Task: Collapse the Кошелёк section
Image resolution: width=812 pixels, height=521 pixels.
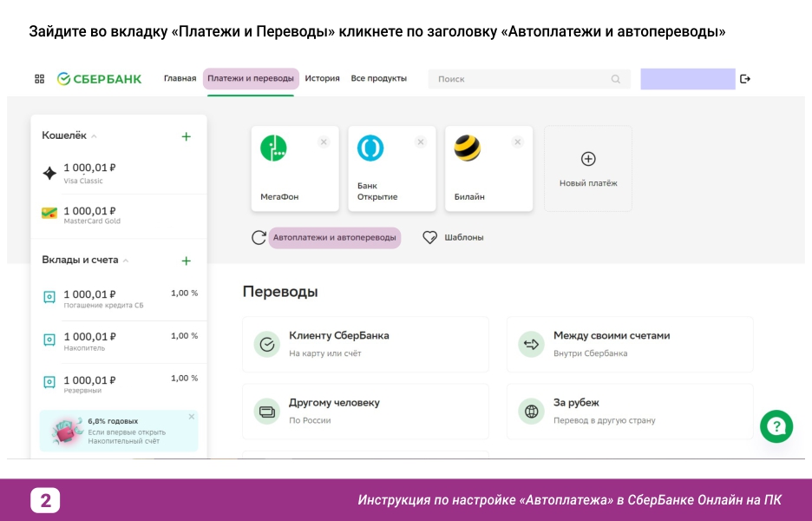Action: click(94, 136)
